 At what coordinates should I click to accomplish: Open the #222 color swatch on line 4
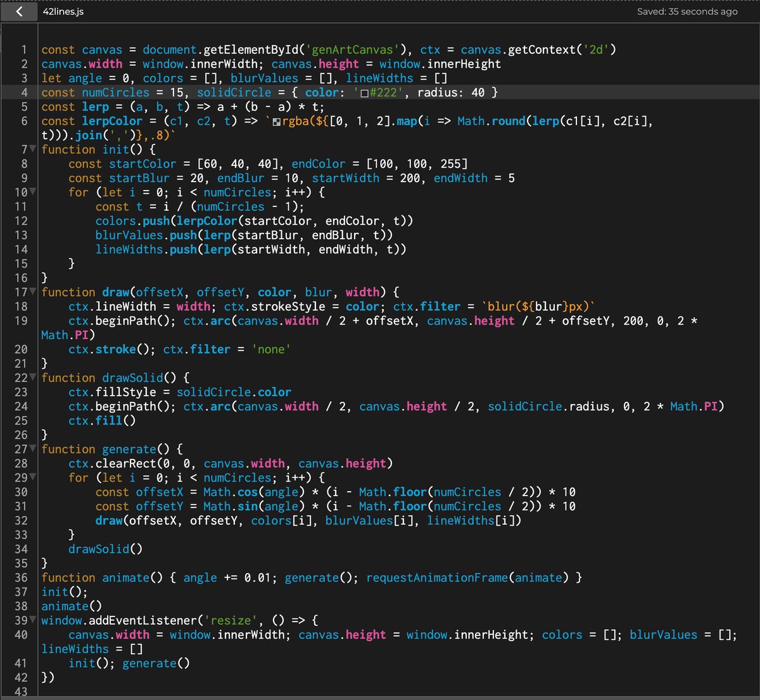pyautogui.click(x=364, y=93)
